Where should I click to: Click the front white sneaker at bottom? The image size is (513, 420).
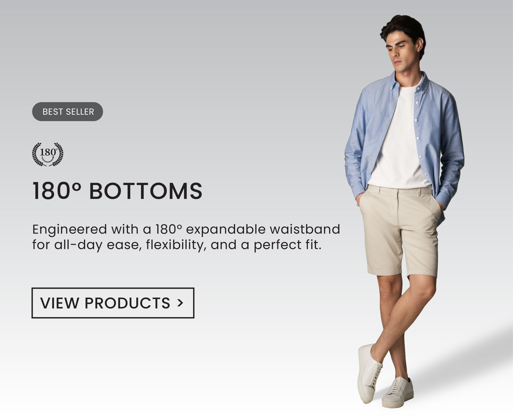[x=398, y=392]
